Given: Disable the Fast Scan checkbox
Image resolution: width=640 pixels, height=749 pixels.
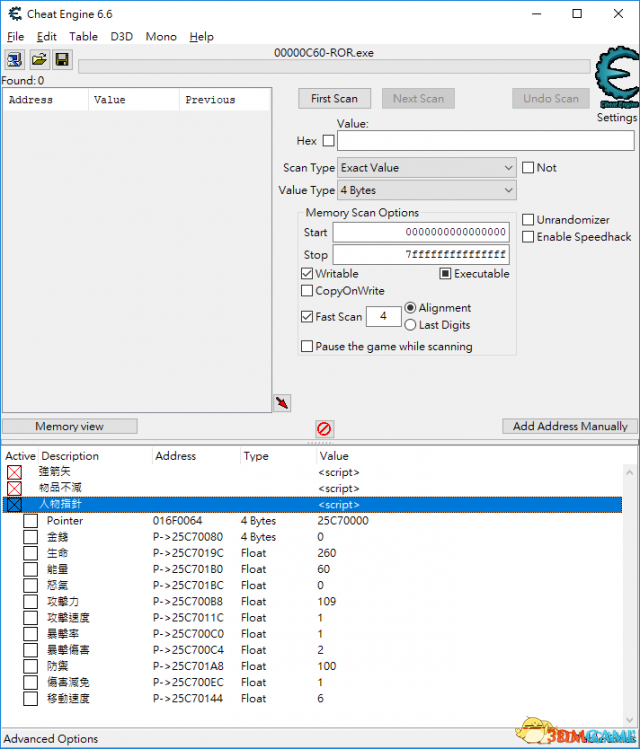Looking at the screenshot, I should tap(307, 316).
